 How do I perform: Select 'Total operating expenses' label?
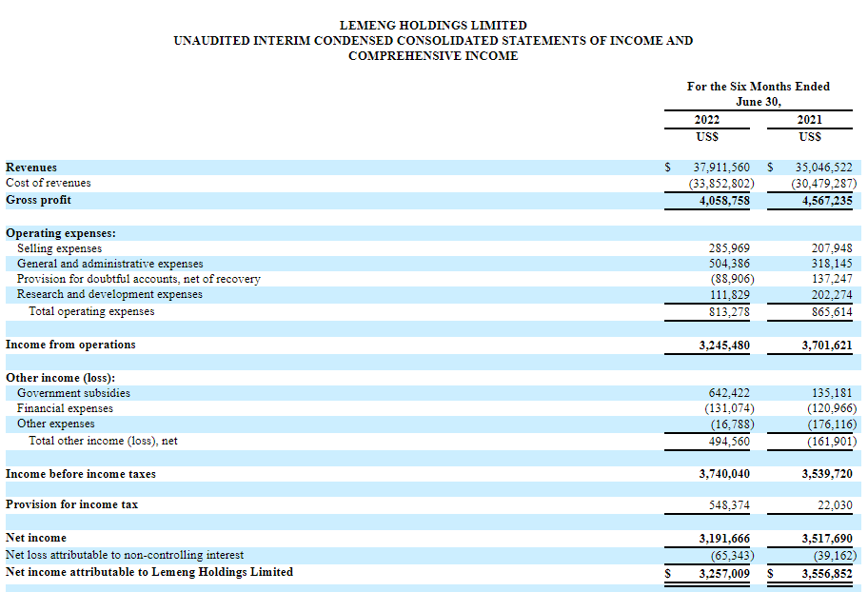(x=91, y=311)
